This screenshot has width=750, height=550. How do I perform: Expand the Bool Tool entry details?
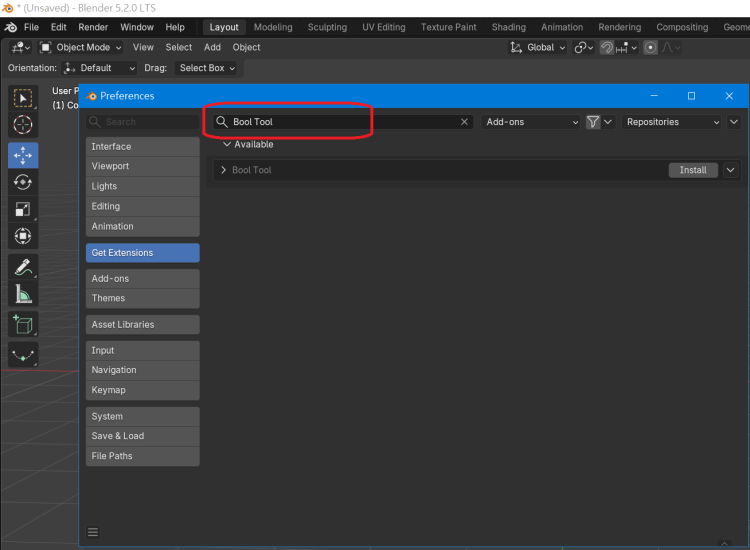pos(223,170)
